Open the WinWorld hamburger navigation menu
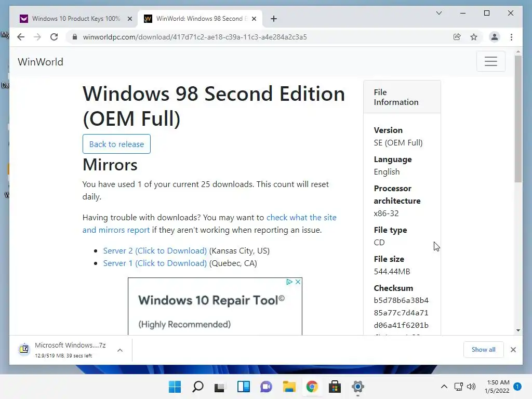The height and width of the screenshot is (399, 532). [490, 61]
